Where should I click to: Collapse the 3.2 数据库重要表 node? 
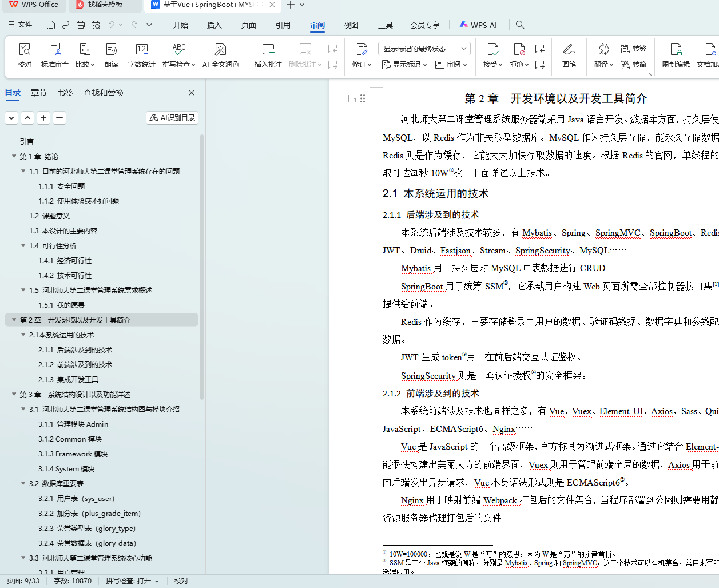23,483
